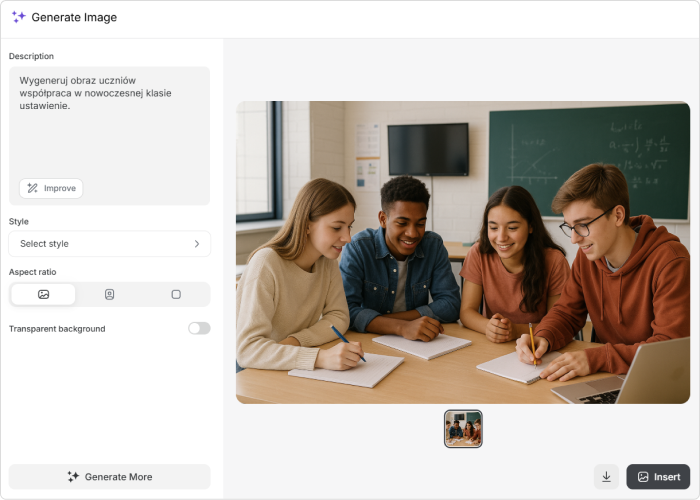Click the magic wand icon in Improve
The height and width of the screenshot is (500, 700).
[x=32, y=188]
